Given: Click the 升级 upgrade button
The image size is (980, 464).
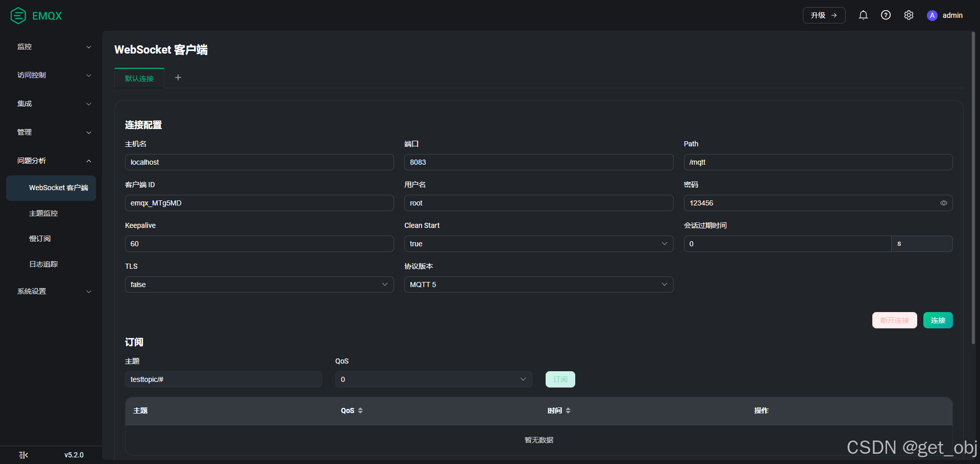Looking at the screenshot, I should [824, 15].
